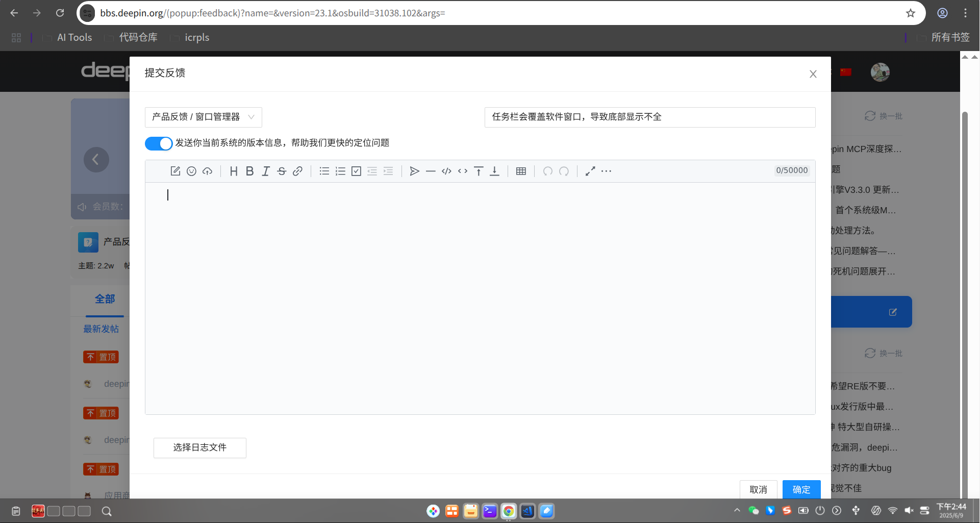Image resolution: width=980 pixels, height=523 pixels.
Task: Open 所有书签 bookmarks folder
Action: click(943, 37)
